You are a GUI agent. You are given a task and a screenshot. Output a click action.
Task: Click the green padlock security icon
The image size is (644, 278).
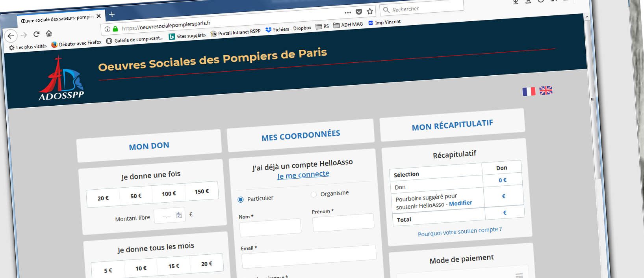tap(115, 29)
